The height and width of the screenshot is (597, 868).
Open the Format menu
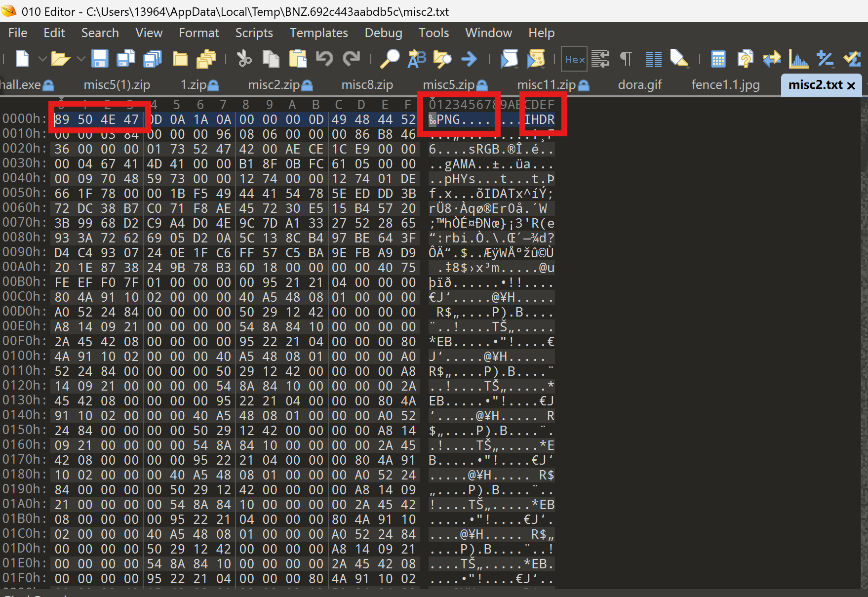coord(199,33)
